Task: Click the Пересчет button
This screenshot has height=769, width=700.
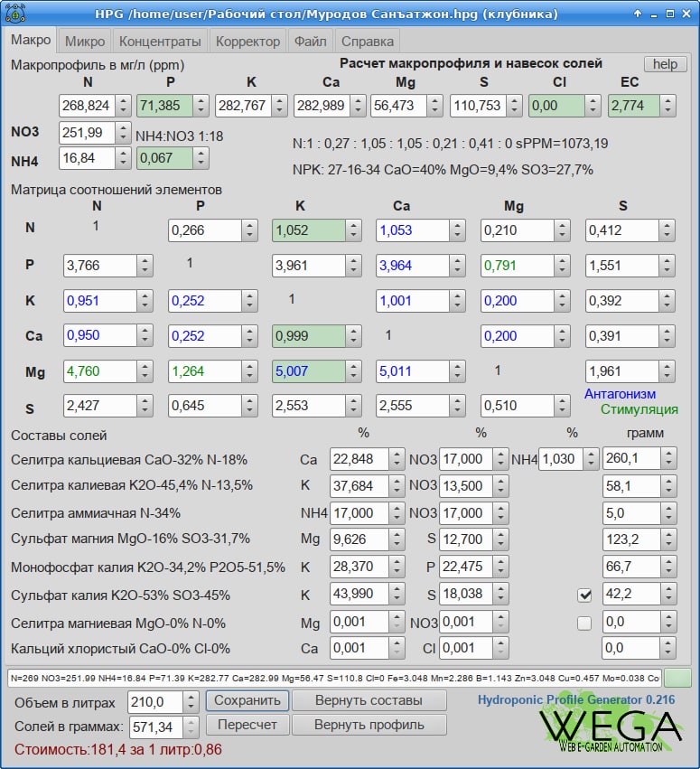Action: [x=247, y=725]
